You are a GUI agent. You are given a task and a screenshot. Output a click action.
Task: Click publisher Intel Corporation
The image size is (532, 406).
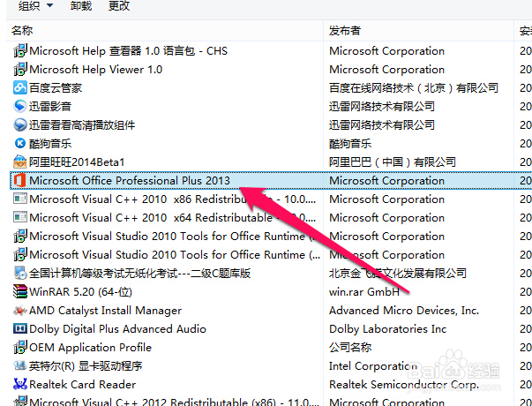coord(373,366)
